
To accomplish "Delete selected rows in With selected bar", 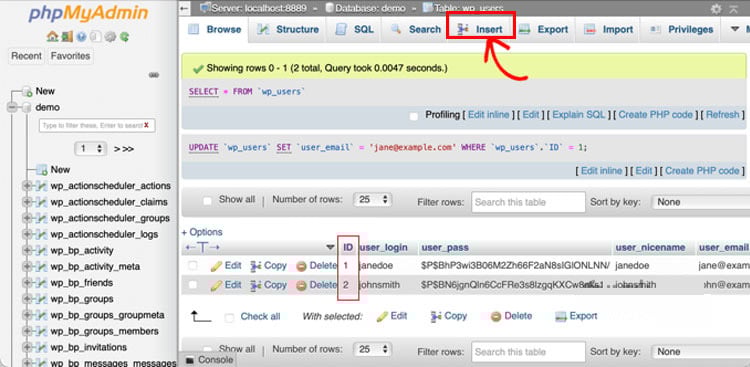I will [x=511, y=316].
